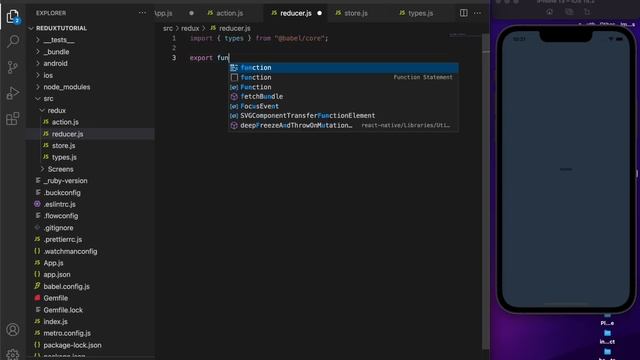Click the .gitignore file icon
The width and height of the screenshot is (640, 360).
point(38,227)
